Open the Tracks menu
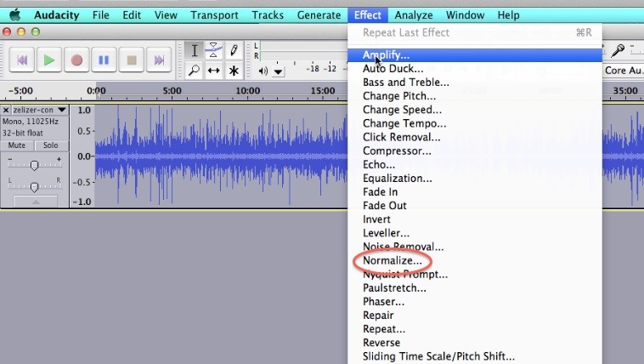 [268, 15]
